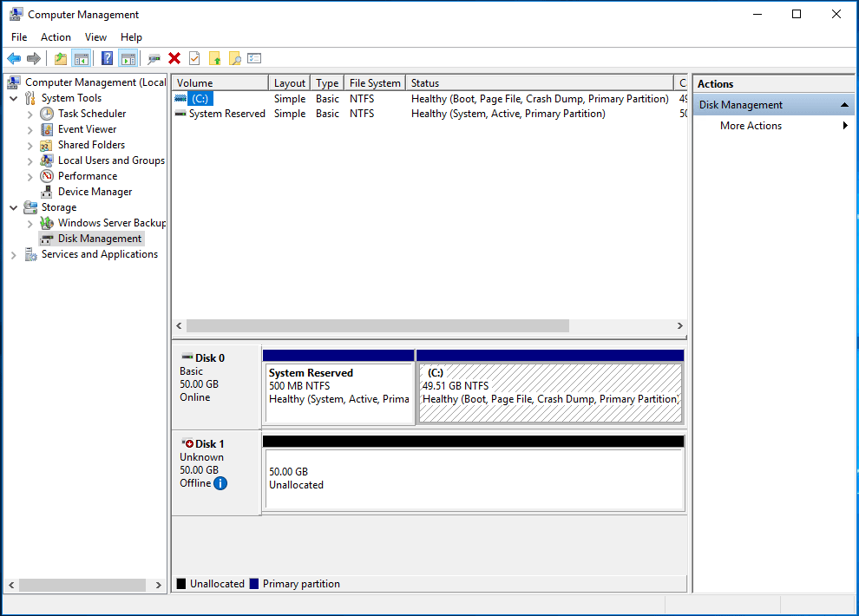Image resolution: width=859 pixels, height=616 pixels.
Task: Click the blue Primary partition legend swatch
Action: point(253,584)
